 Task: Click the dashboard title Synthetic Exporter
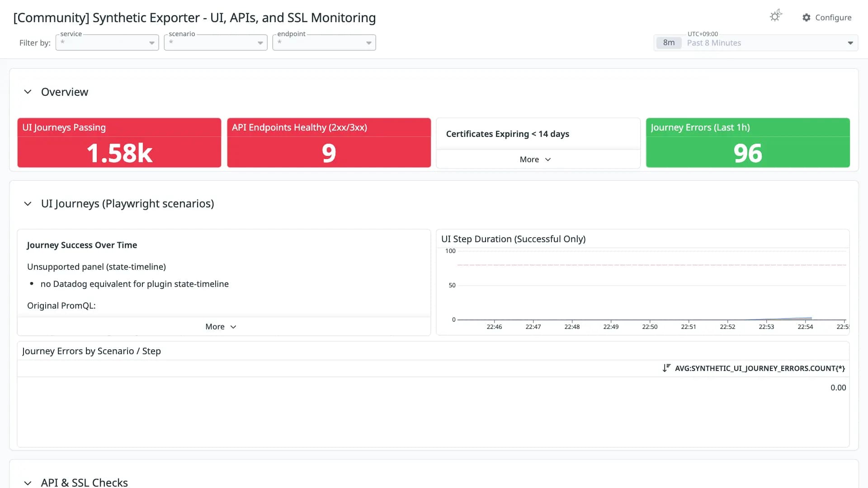(x=194, y=18)
